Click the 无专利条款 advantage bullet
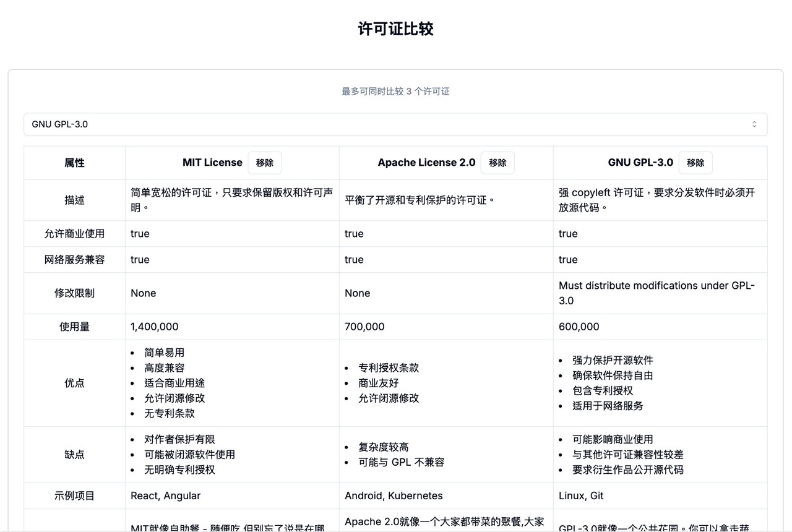The image size is (792, 532). click(x=170, y=413)
